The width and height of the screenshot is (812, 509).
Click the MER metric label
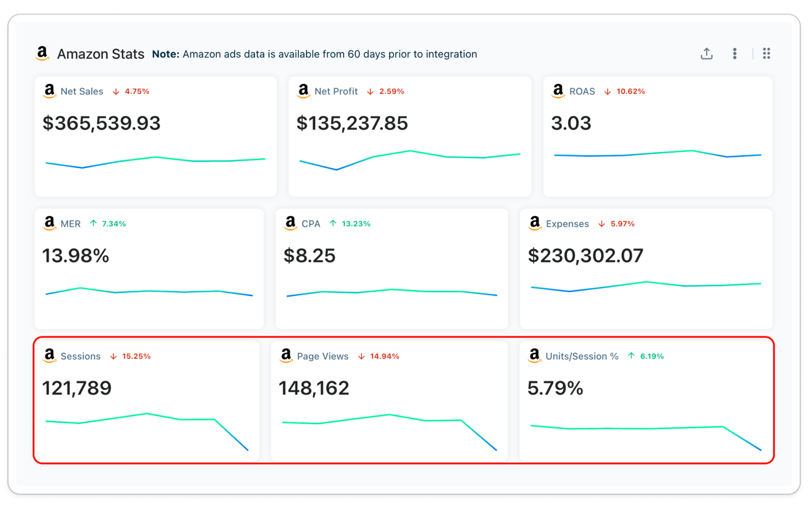70,224
